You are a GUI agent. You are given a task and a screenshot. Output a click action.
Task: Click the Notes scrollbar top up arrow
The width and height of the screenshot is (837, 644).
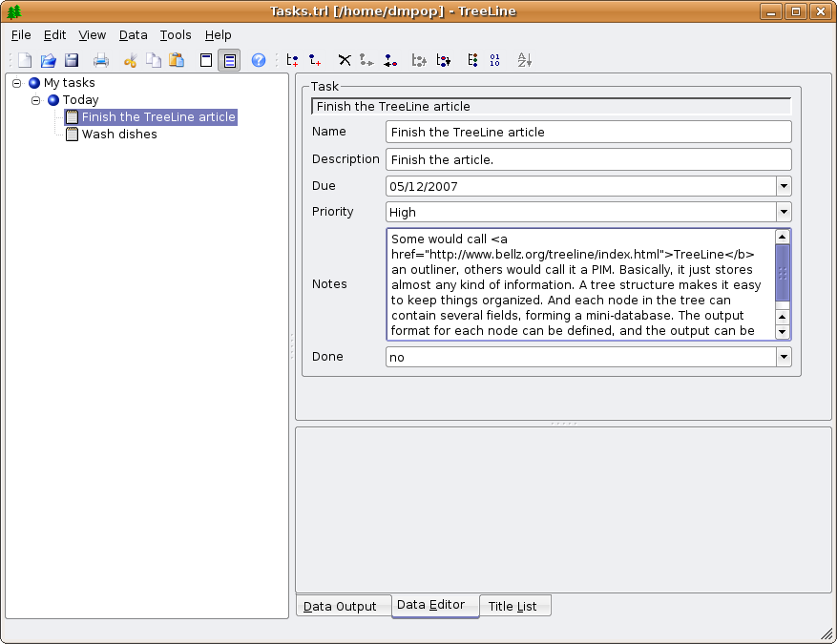[x=782, y=237]
